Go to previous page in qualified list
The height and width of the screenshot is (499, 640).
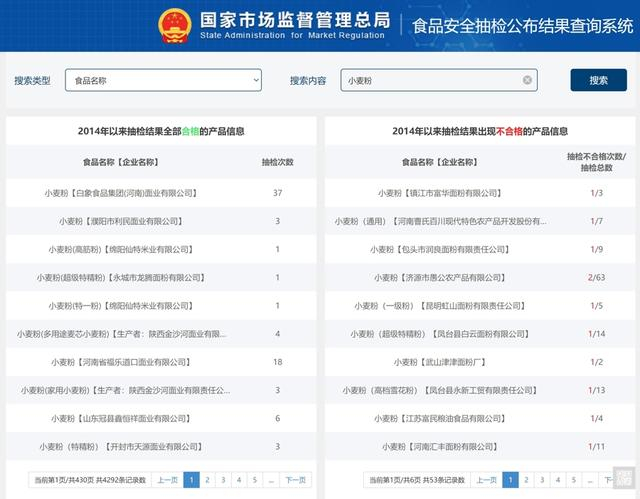[167, 480]
